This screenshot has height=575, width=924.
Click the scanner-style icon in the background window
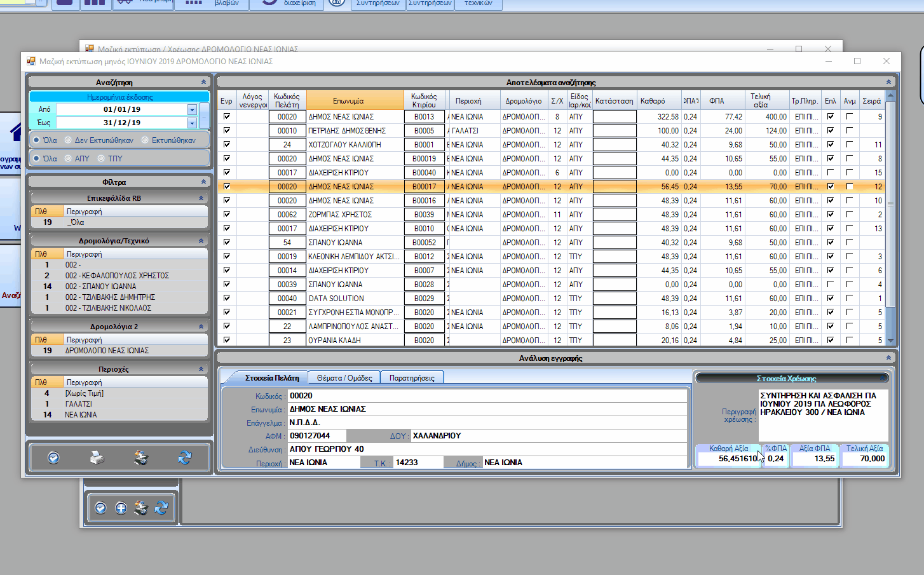pos(141,508)
